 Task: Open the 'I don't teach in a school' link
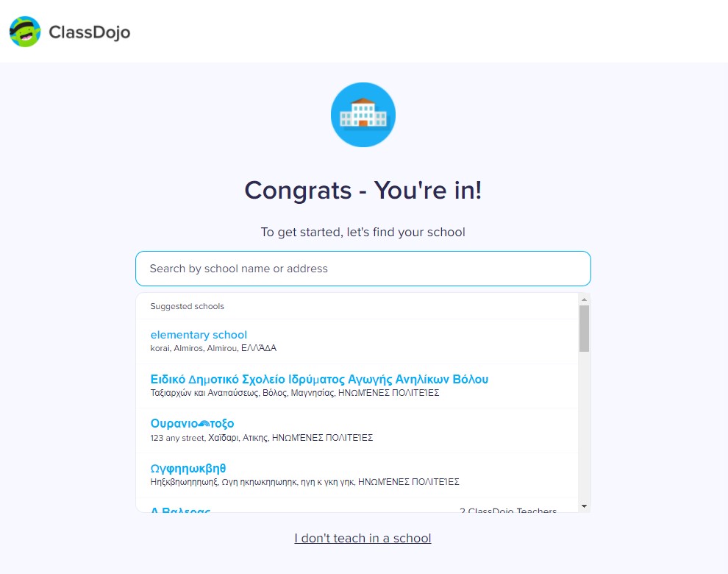tap(363, 538)
